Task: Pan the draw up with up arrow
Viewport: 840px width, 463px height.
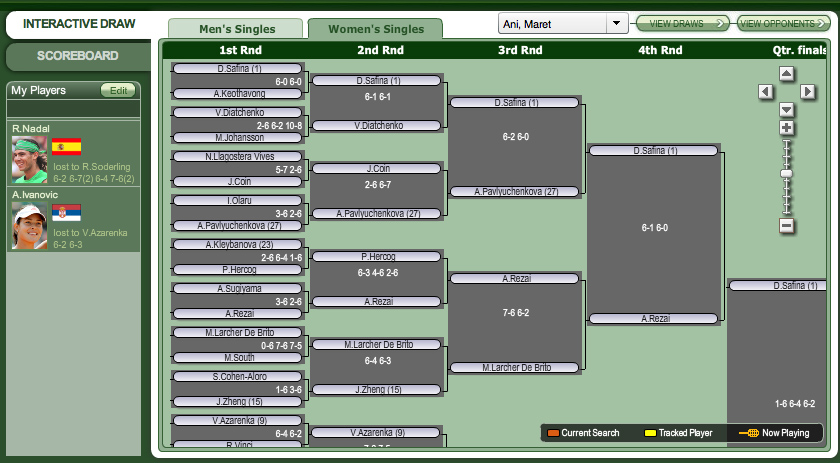Action: (786, 73)
